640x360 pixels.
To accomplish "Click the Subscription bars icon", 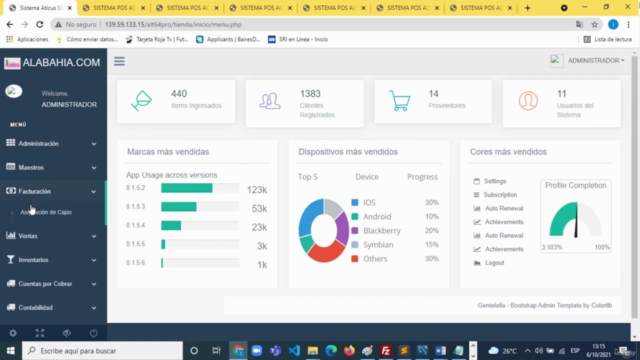I will coord(476,195).
